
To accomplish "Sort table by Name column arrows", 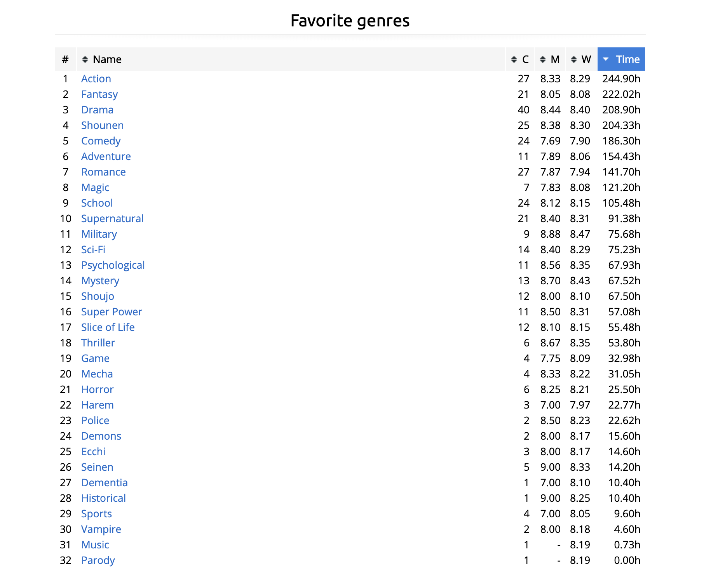I will pos(85,59).
